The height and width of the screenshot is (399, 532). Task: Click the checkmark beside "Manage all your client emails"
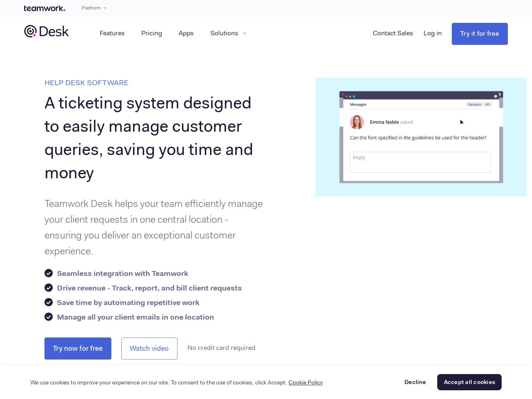[x=49, y=317]
